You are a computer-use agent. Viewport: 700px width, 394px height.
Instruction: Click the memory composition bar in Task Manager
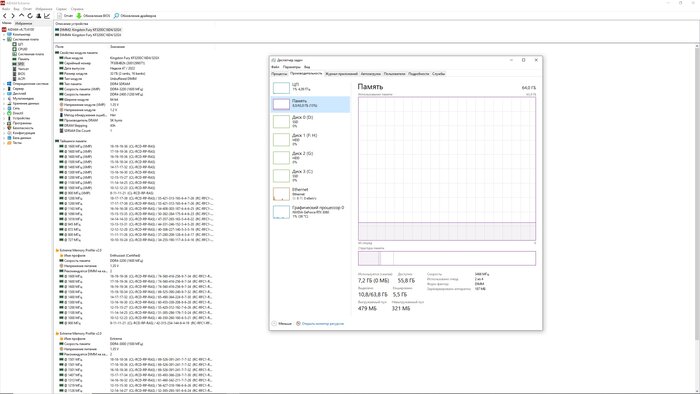click(x=447, y=258)
